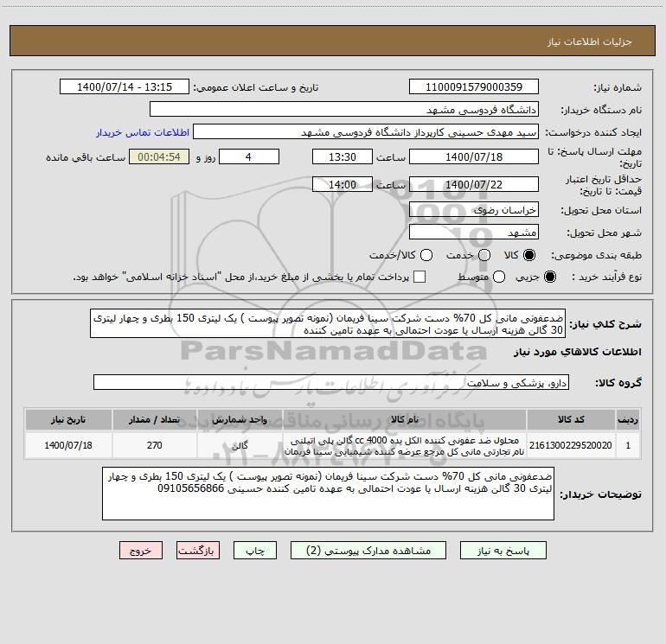666x644 pixels.
Task: Click product code cell 216130029520020
Action: tap(571, 445)
